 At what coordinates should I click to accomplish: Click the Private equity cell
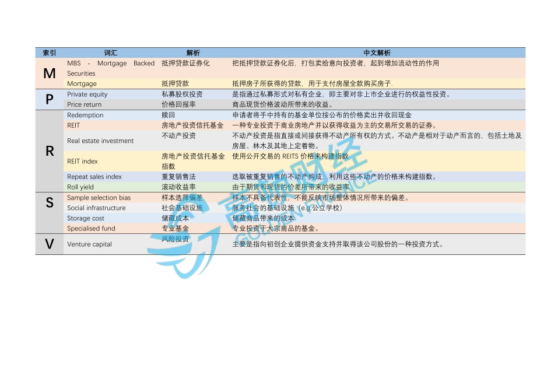86,94
